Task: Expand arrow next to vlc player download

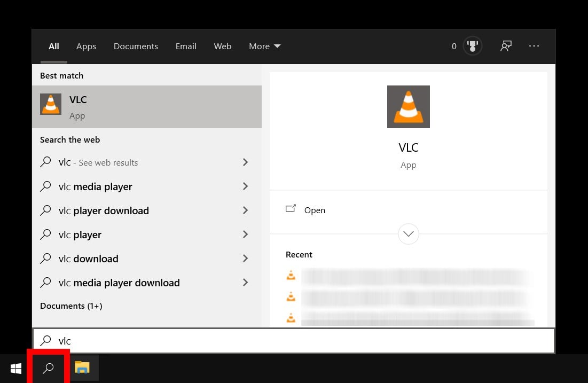Action: tap(245, 210)
